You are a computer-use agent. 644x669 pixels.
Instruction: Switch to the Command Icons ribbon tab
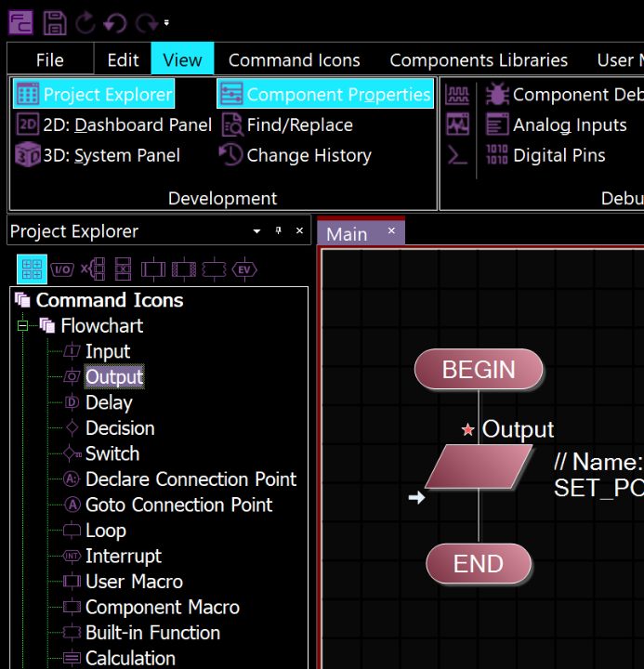294,60
